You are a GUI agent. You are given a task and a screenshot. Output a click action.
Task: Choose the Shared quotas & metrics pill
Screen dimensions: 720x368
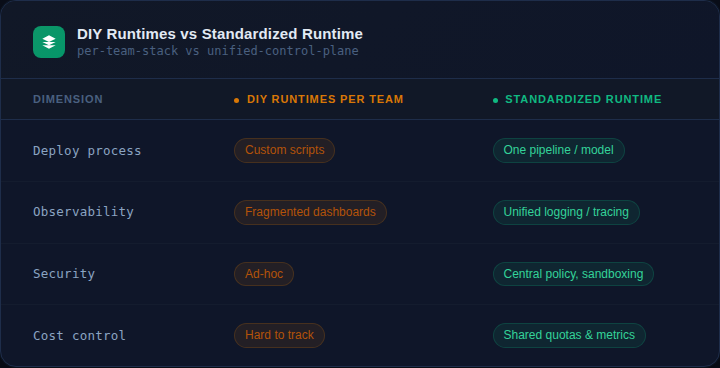coord(569,335)
